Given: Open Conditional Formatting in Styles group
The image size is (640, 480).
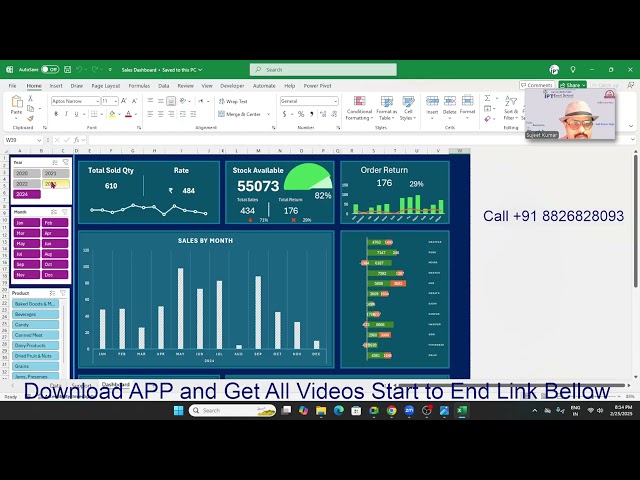Looking at the screenshot, I should 359,108.
